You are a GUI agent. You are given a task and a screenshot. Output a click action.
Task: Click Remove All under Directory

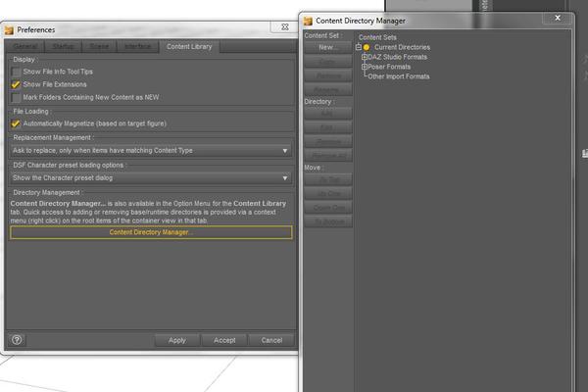[x=328, y=156]
